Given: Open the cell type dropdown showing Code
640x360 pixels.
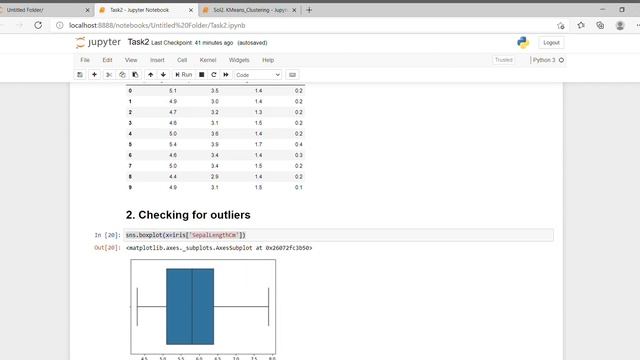Looking at the screenshot, I should click(258, 75).
